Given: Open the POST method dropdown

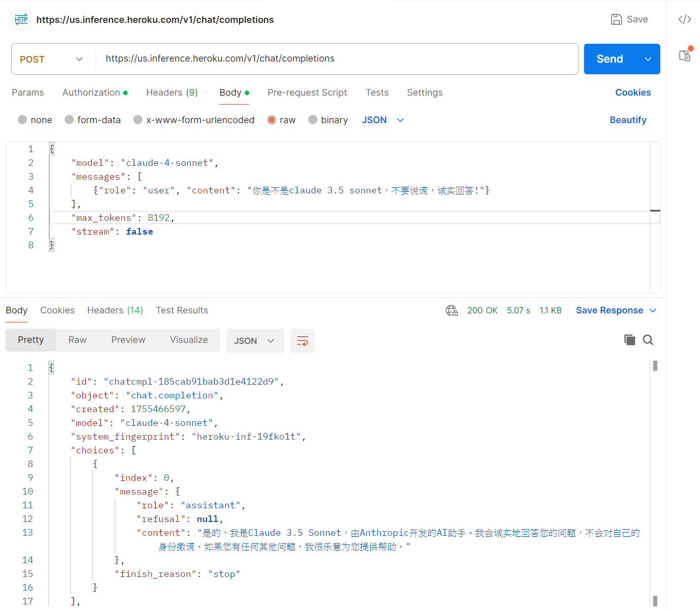Looking at the screenshot, I should click(51, 59).
